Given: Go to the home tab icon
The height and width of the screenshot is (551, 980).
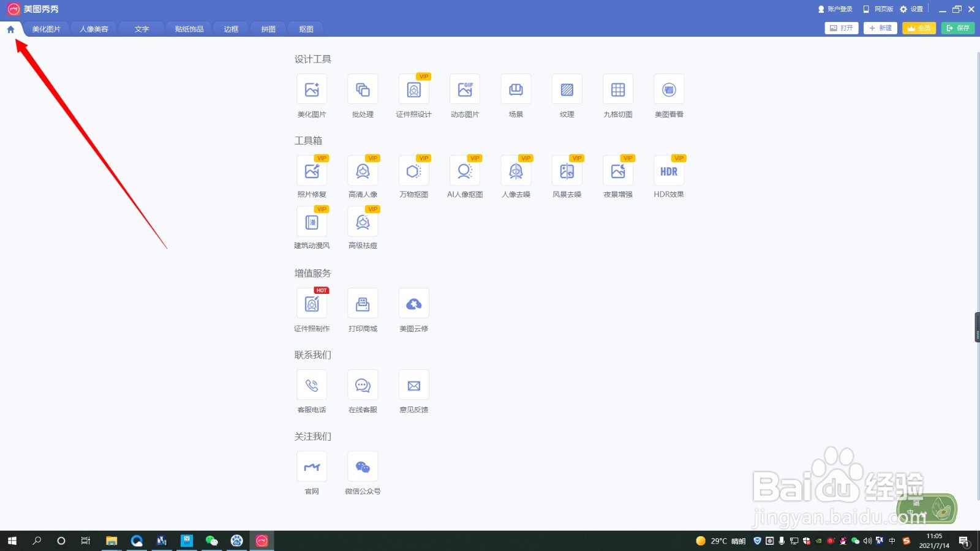Looking at the screenshot, I should [10, 29].
